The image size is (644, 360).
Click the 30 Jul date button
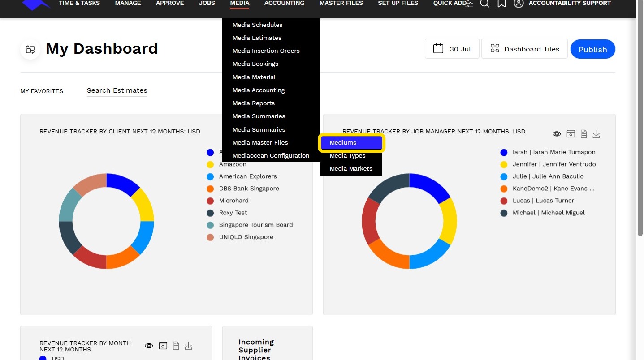tap(452, 49)
